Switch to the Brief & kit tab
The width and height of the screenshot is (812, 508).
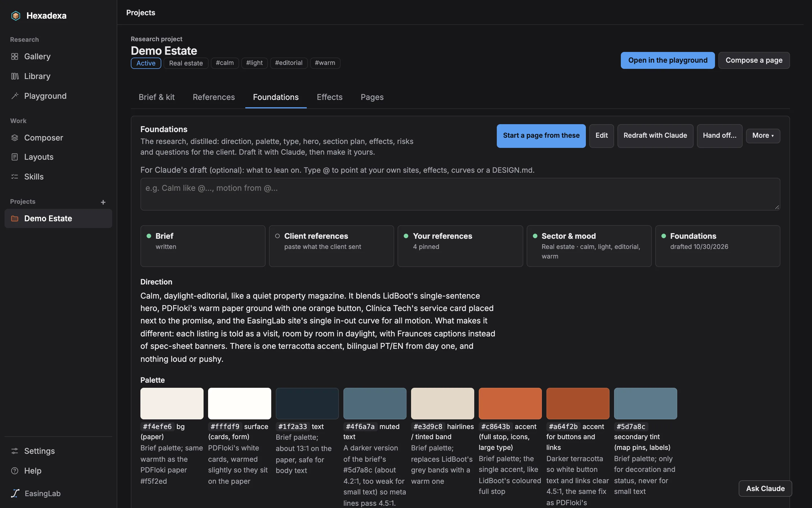(x=156, y=97)
